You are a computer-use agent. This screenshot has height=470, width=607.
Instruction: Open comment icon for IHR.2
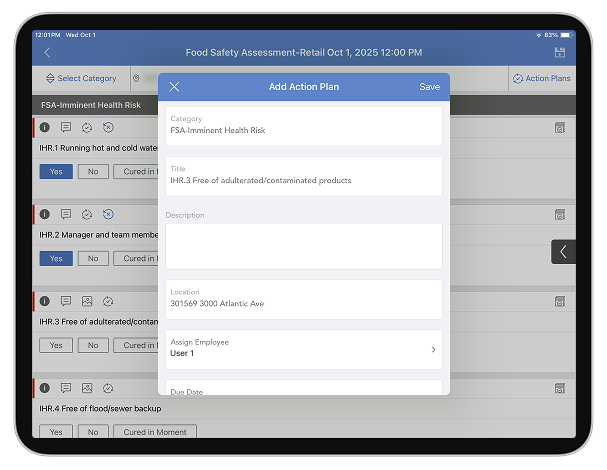[x=66, y=214]
